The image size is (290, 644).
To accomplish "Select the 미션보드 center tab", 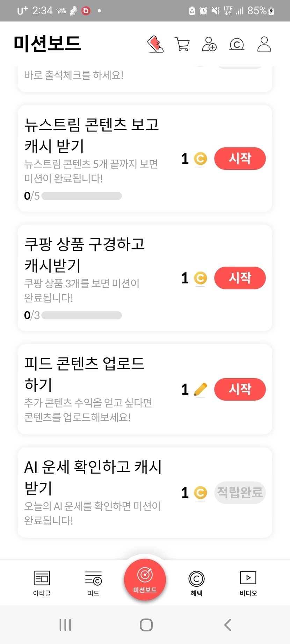I will pos(145,580).
